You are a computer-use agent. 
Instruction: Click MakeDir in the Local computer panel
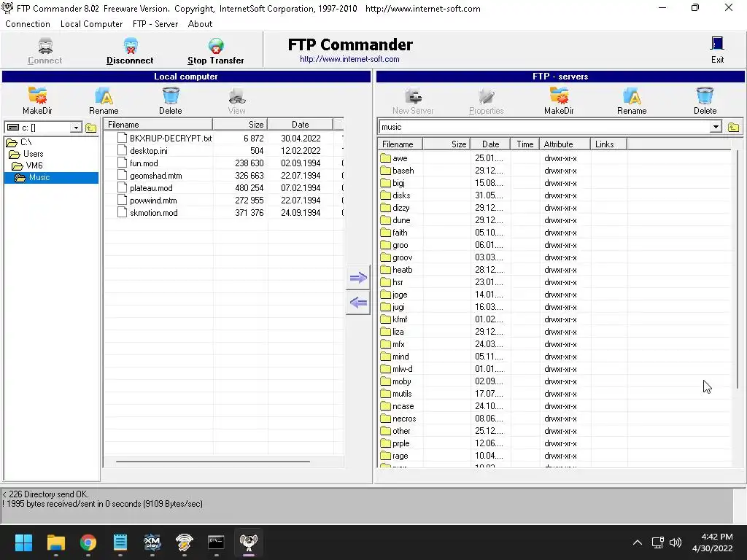(37, 101)
